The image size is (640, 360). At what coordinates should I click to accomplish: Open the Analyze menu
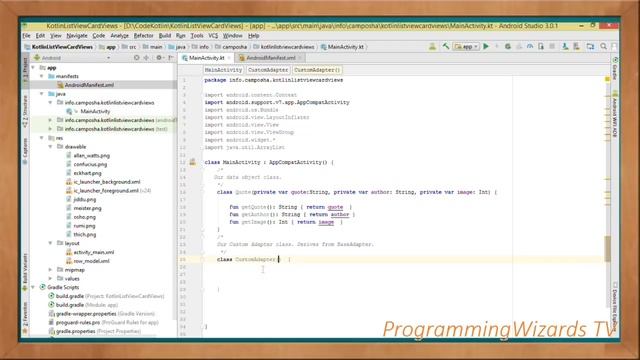pos(120,36)
